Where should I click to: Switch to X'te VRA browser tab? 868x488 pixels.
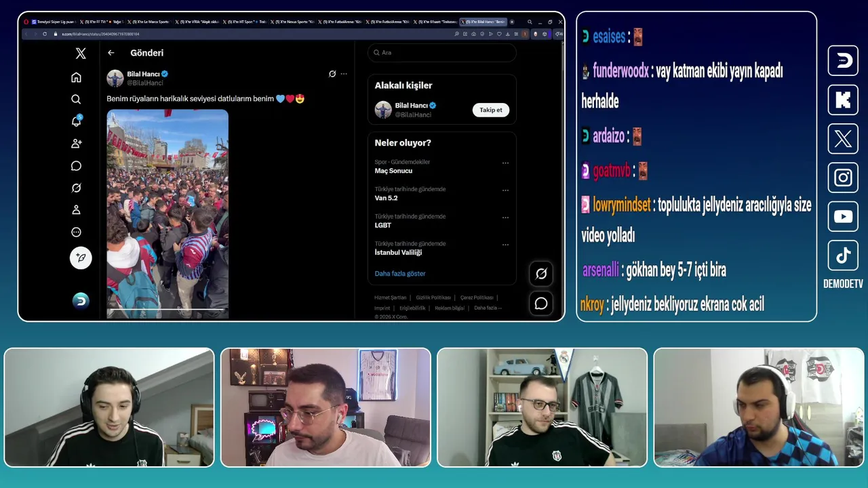(x=197, y=22)
